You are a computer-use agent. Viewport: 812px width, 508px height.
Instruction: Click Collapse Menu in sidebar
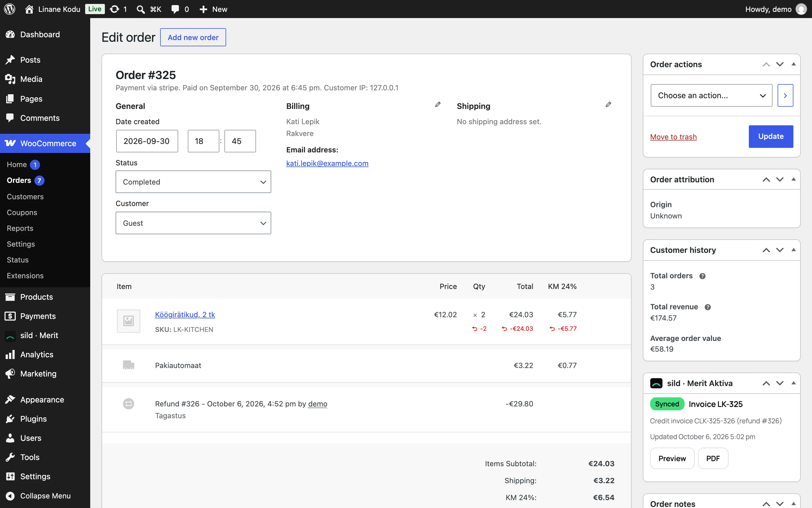(x=45, y=496)
